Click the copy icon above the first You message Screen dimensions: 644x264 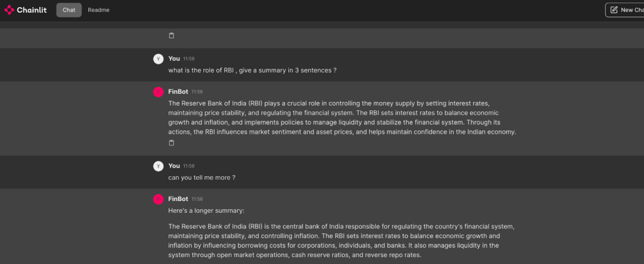(x=172, y=35)
